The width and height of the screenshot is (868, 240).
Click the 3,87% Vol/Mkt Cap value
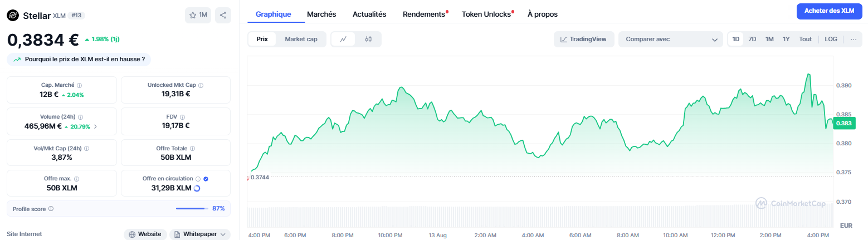point(62,158)
